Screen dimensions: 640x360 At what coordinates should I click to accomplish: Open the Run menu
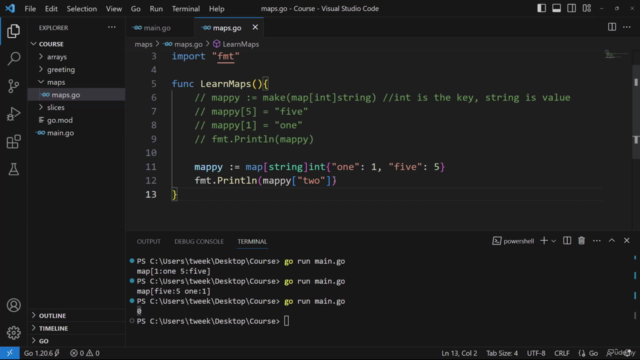tap(156, 9)
